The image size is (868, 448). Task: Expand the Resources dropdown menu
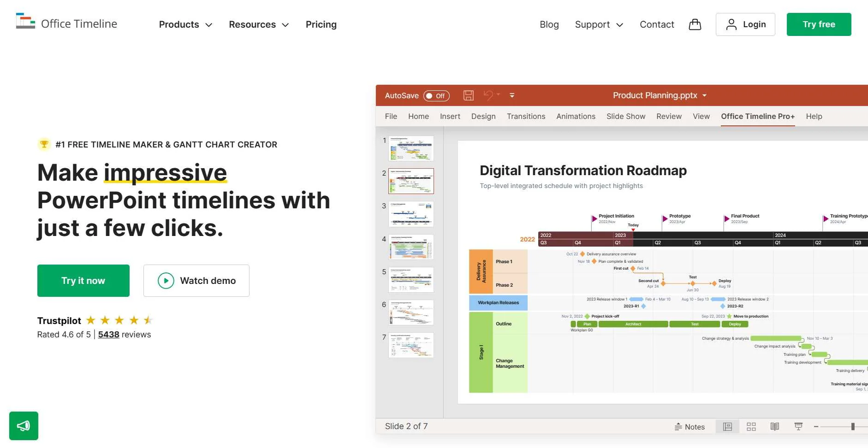click(x=259, y=24)
